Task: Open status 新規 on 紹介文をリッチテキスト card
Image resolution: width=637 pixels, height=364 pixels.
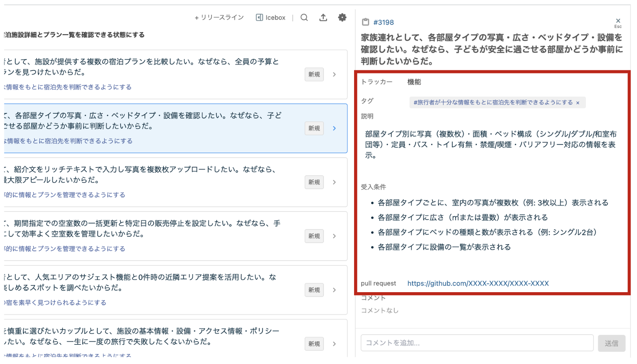Action: [314, 182]
